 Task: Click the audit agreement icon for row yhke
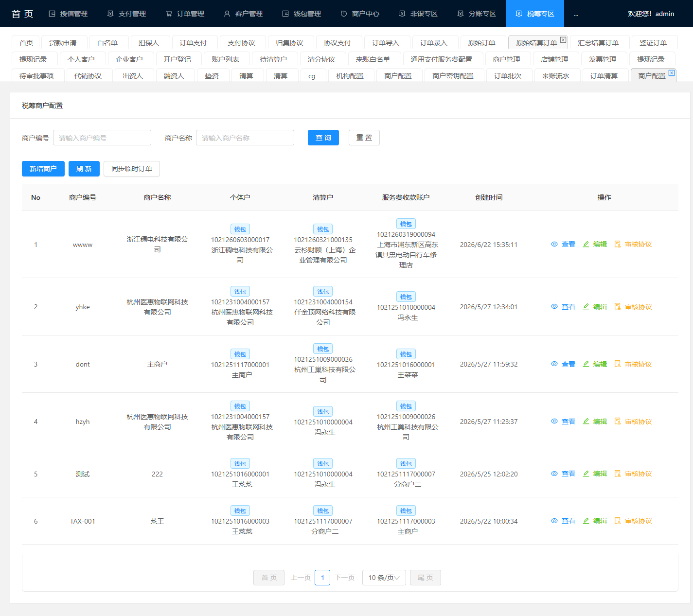pos(618,307)
